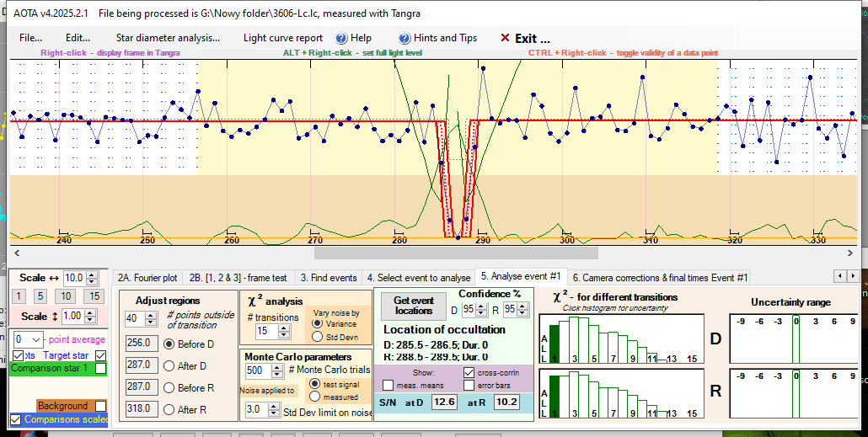Apply noise to measured option
The height and width of the screenshot is (437, 868).
pos(314,397)
